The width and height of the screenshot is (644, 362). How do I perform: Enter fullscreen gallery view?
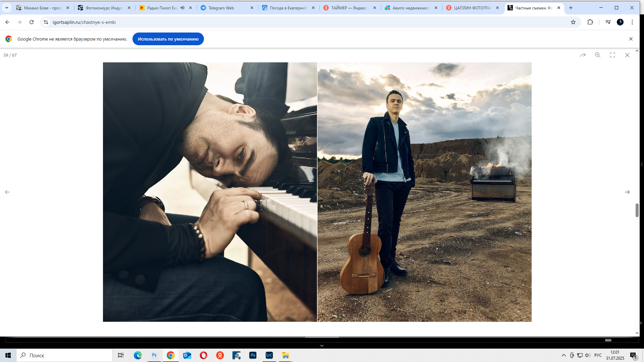612,55
